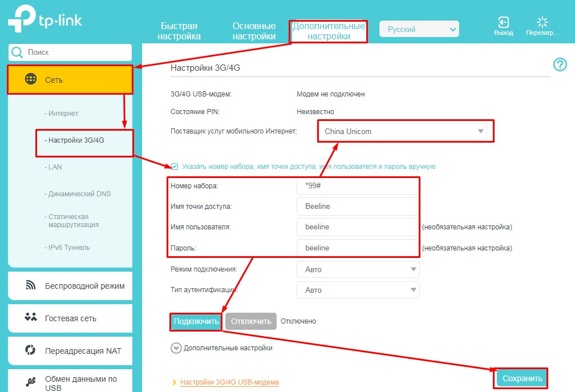This screenshot has width=575, height=392.
Task: Select Настройки 3G/4G submenu item
Action: click(74, 140)
